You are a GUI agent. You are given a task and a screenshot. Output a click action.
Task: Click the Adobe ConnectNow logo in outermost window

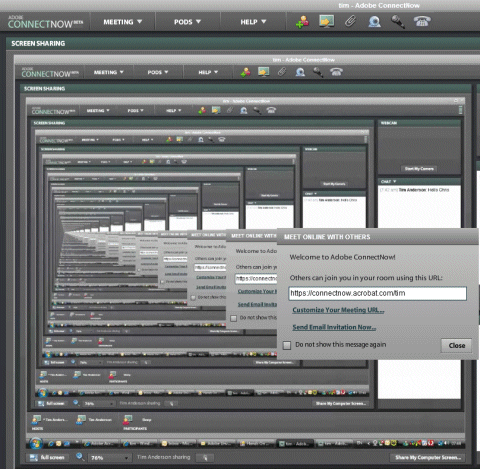[45, 22]
